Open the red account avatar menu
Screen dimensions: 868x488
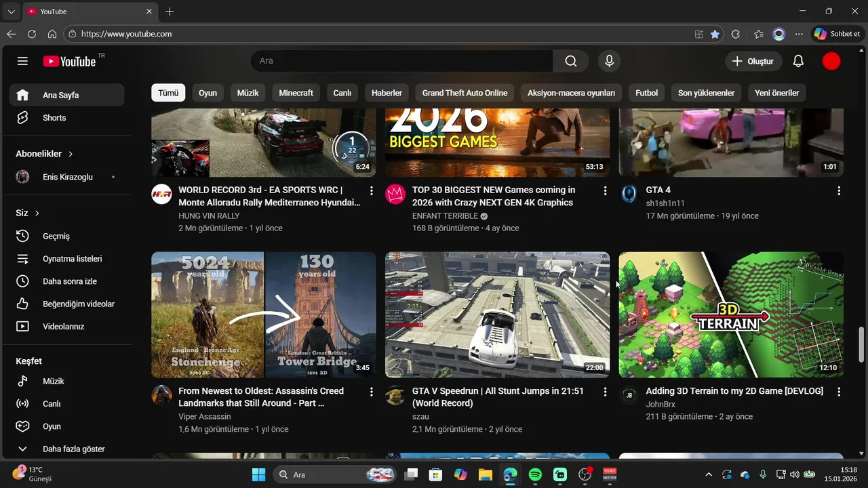click(x=831, y=61)
